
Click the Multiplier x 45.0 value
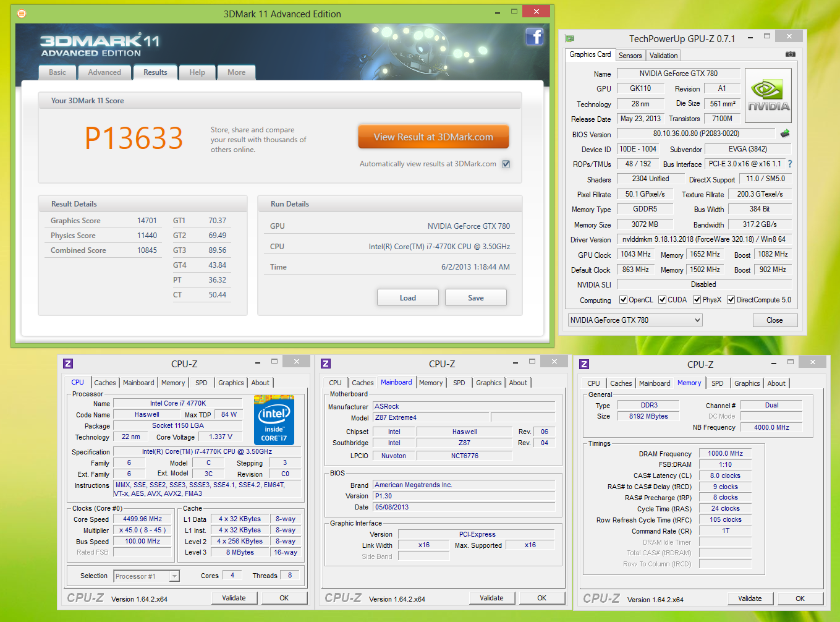click(143, 530)
